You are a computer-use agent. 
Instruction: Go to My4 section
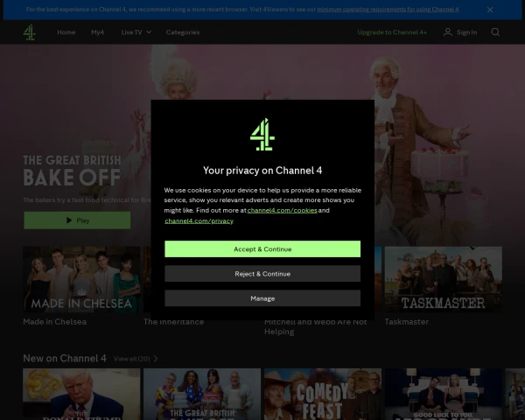(98, 32)
